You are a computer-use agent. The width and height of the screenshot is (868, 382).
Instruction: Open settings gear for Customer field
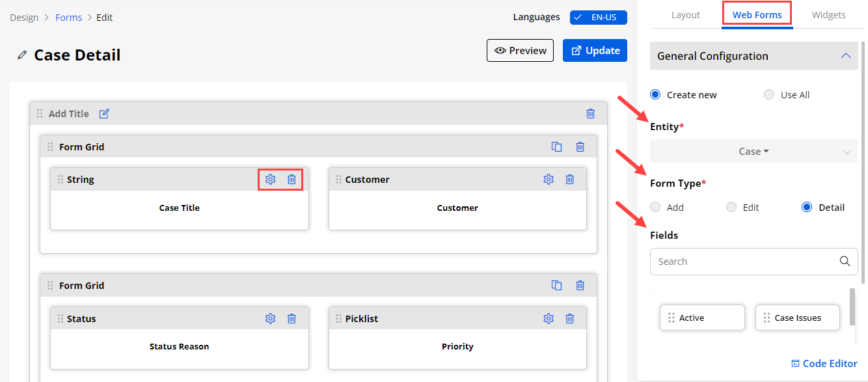coord(549,180)
